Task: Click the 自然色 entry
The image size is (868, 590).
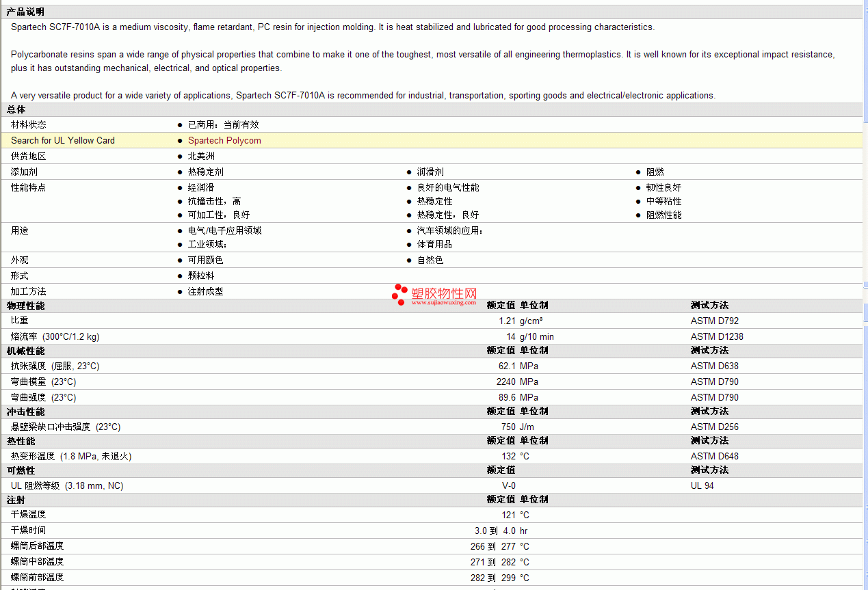Action: point(430,260)
